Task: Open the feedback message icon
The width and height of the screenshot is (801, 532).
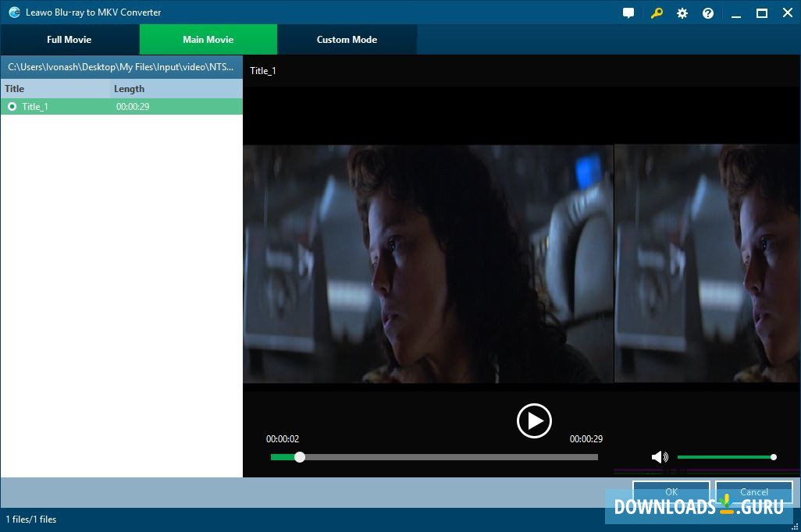Action: [629, 12]
